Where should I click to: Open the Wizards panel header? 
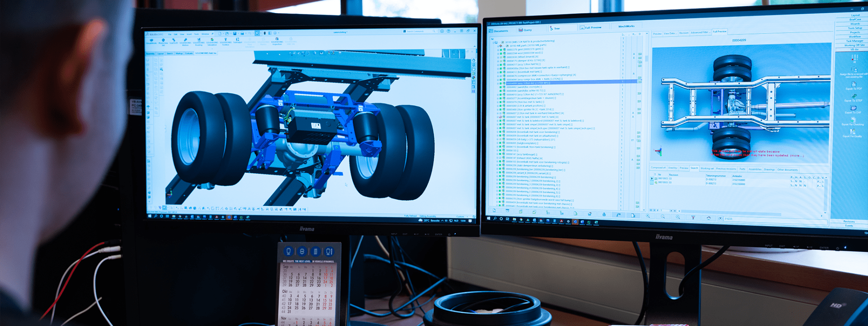coord(855,24)
